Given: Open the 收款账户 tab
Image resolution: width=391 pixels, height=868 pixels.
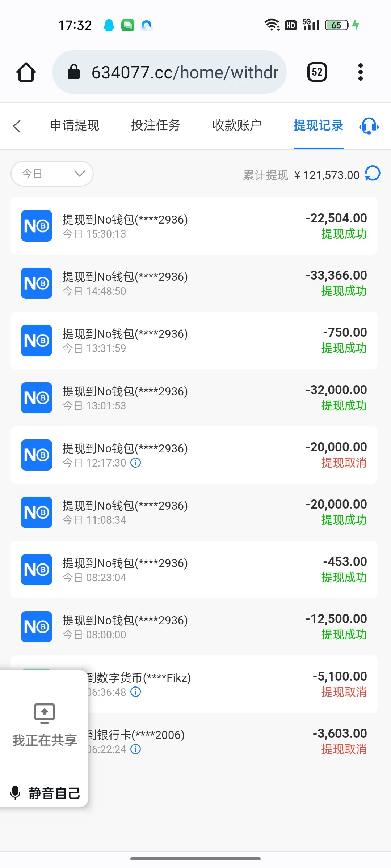Looking at the screenshot, I should tap(237, 125).
